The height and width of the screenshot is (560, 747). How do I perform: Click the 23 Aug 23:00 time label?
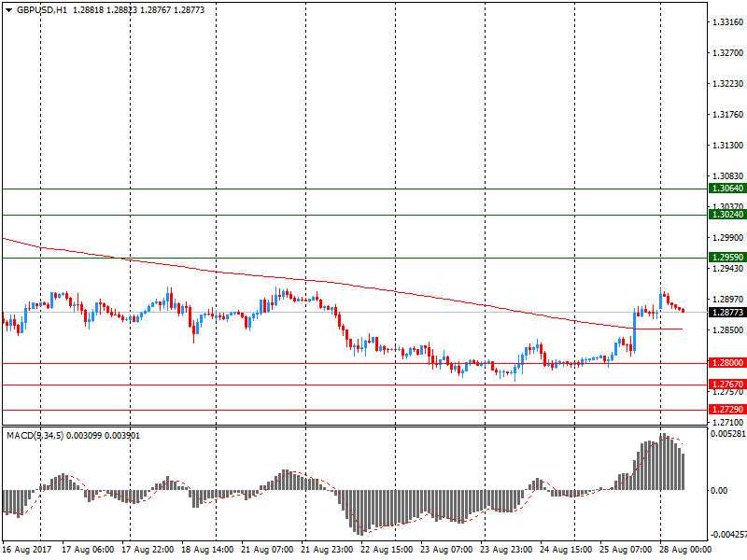pyautogui.click(x=506, y=550)
